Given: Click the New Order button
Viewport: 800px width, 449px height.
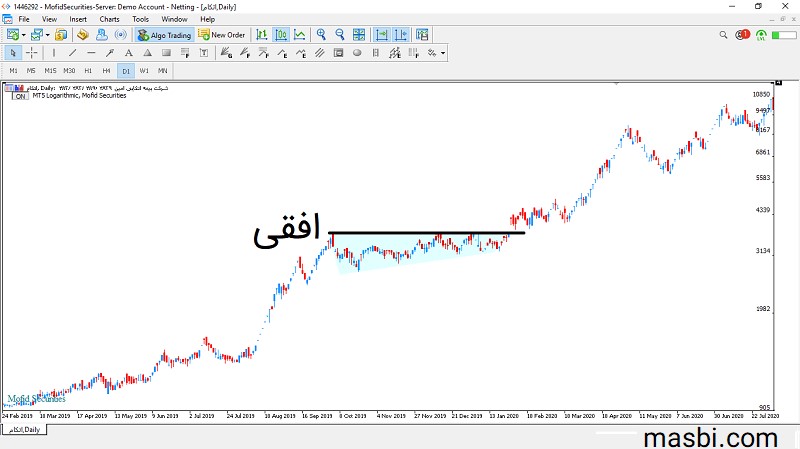Looking at the screenshot, I should 221,34.
